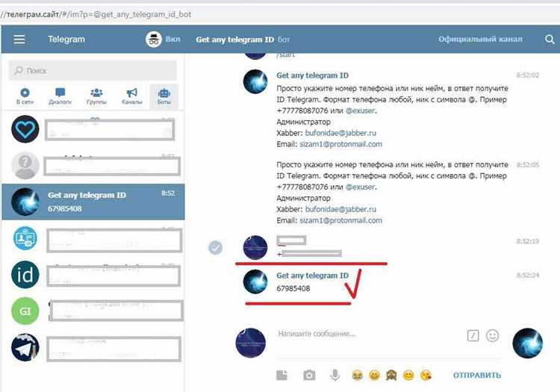560x392 pixels.
Task: Click the search magnifier in header
Action: (x=550, y=40)
